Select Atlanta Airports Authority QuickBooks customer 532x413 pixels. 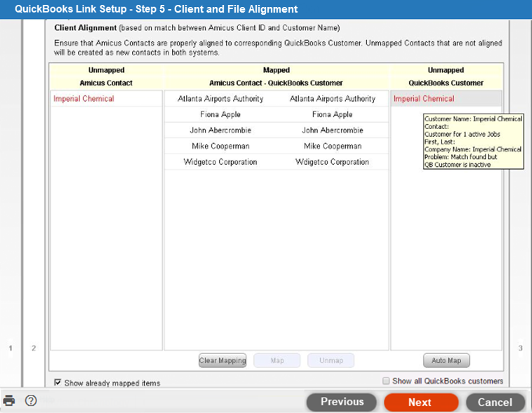click(333, 99)
